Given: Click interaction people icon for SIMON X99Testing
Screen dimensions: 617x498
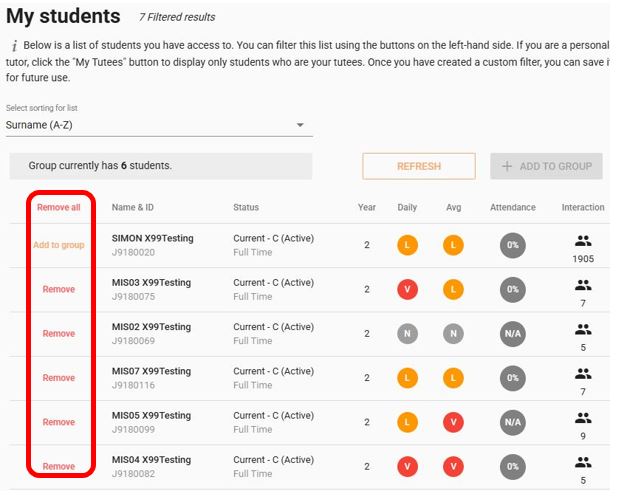Looking at the screenshot, I should (x=583, y=241).
